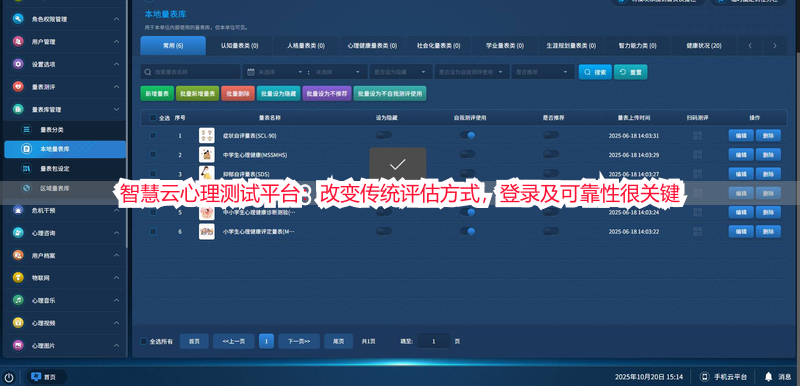Click the 心理图片 sidebar icon

[x=18, y=345]
